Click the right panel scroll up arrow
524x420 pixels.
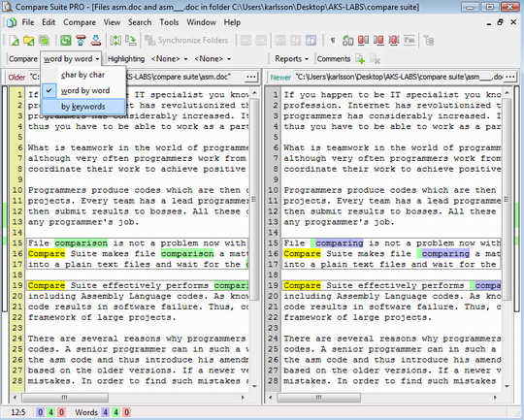point(507,92)
